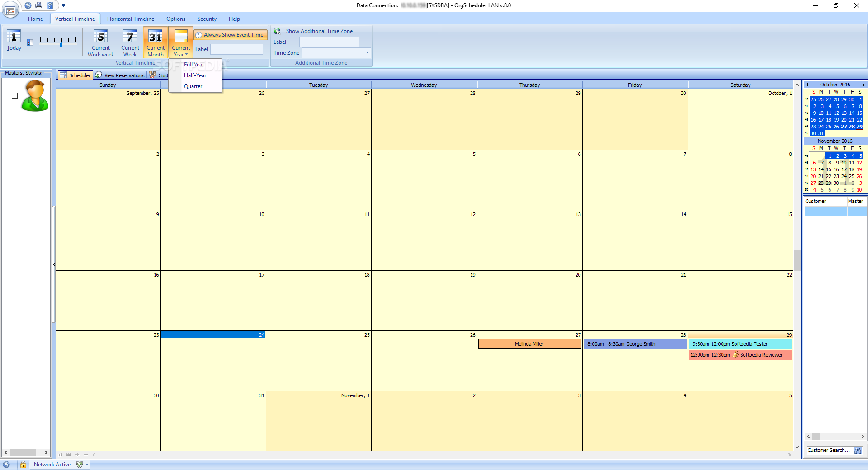868x470 pixels.
Task: Open the George Smith 8:00am appointment
Action: [635, 344]
